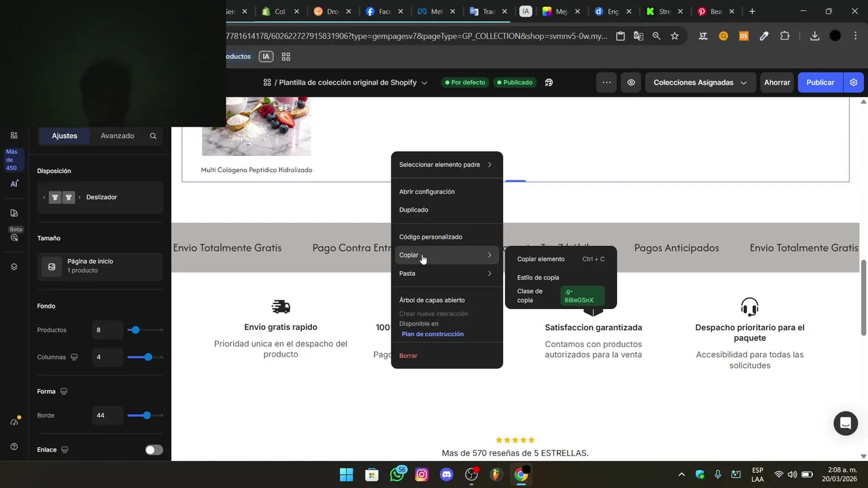Screen dimensions: 868x488
Task: Click the Más de 450 badge
Action: coord(14,160)
